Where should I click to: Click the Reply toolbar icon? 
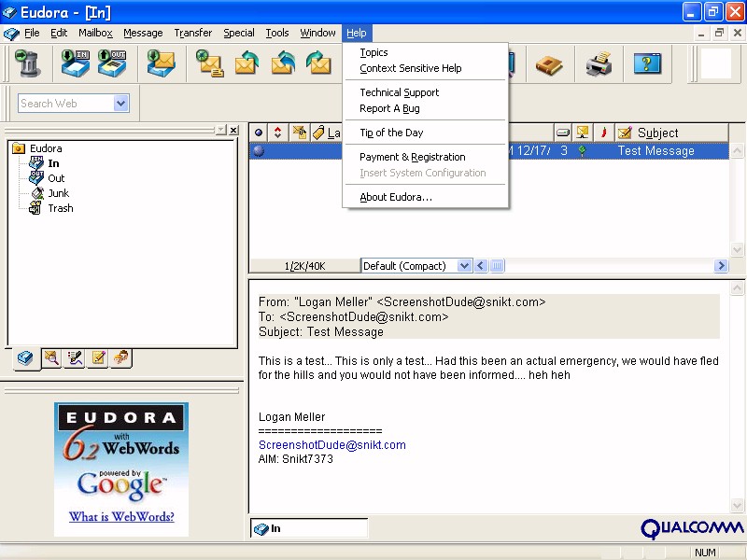pyautogui.click(x=247, y=63)
